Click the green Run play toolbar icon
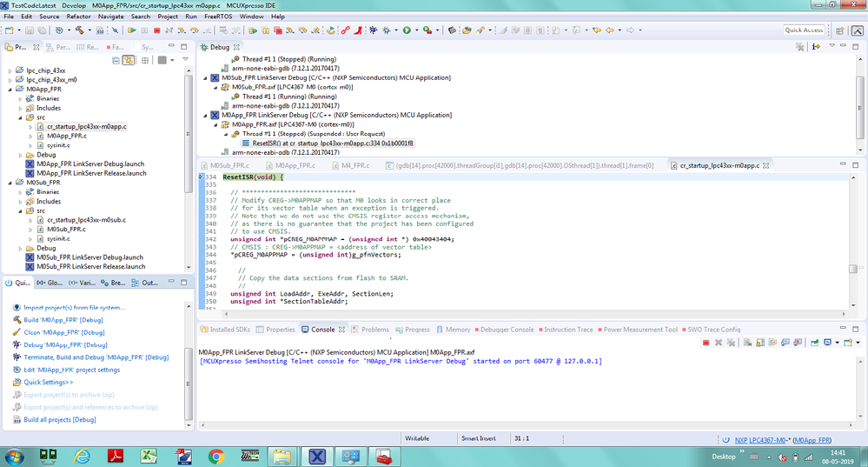The width and height of the screenshot is (868, 467). [x=407, y=30]
